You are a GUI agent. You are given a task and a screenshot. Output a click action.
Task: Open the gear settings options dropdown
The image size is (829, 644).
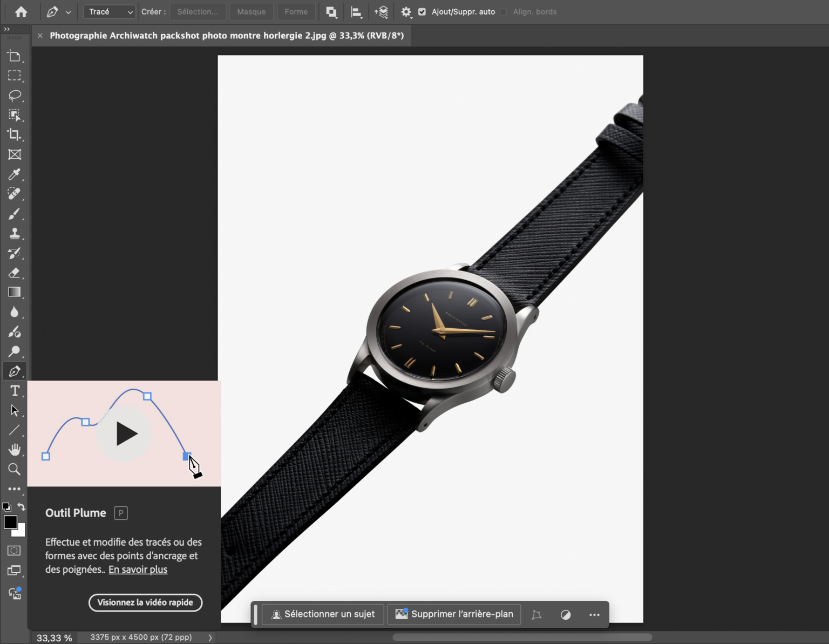[x=406, y=12]
